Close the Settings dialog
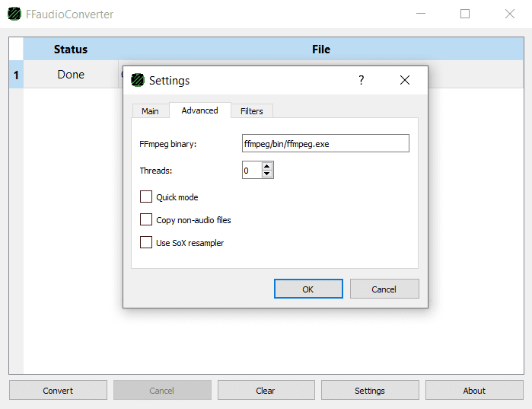Viewport: 532px width, 409px height. (405, 80)
